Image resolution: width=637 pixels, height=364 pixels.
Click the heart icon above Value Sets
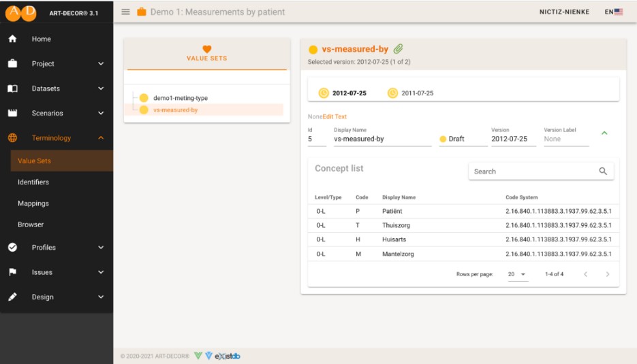click(207, 49)
